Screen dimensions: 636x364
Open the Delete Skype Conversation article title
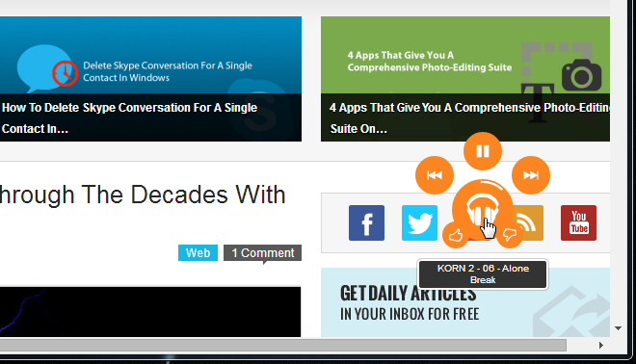pyautogui.click(x=129, y=117)
